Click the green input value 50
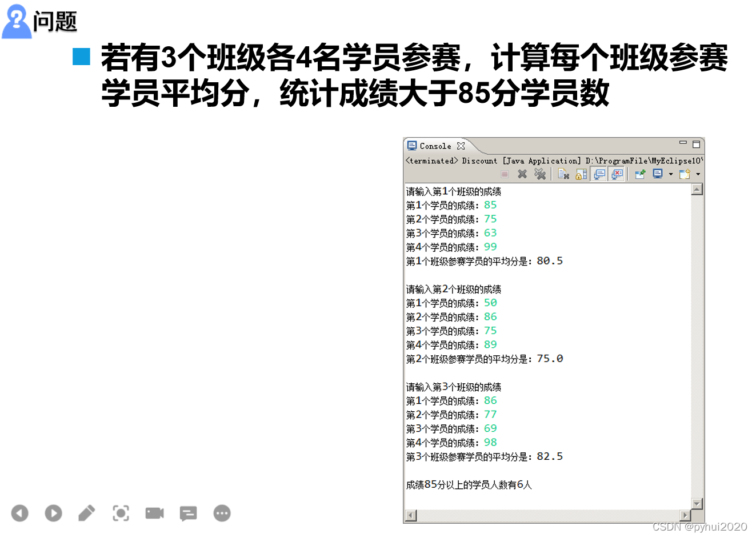 490,303
